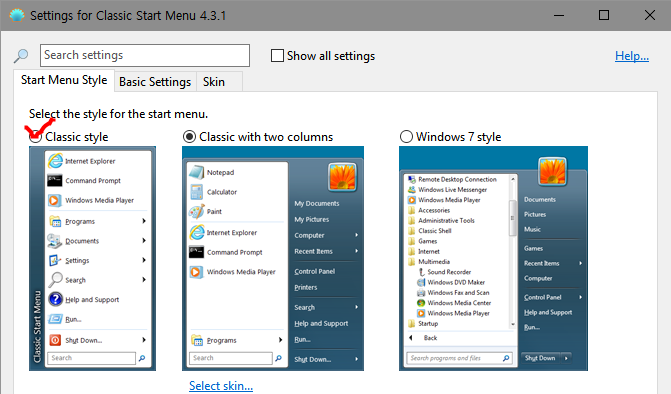The width and height of the screenshot is (671, 394).
Task: Click Paint icon in two columns preview
Action: (196, 211)
